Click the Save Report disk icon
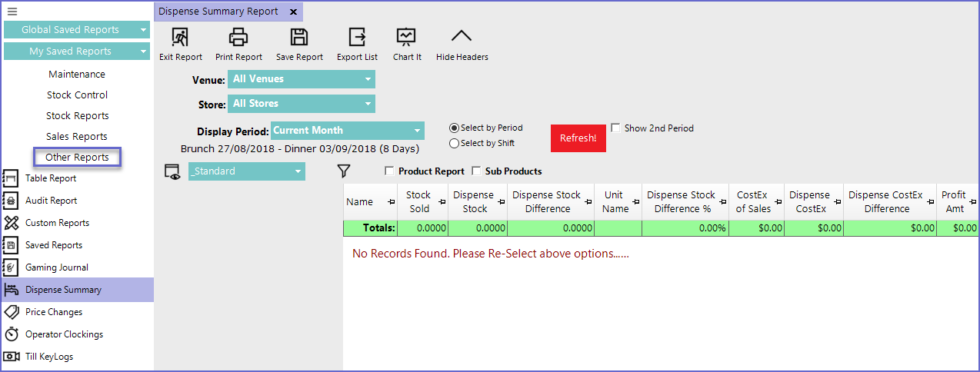Viewport: 980px width, 372px height. pyautogui.click(x=298, y=38)
